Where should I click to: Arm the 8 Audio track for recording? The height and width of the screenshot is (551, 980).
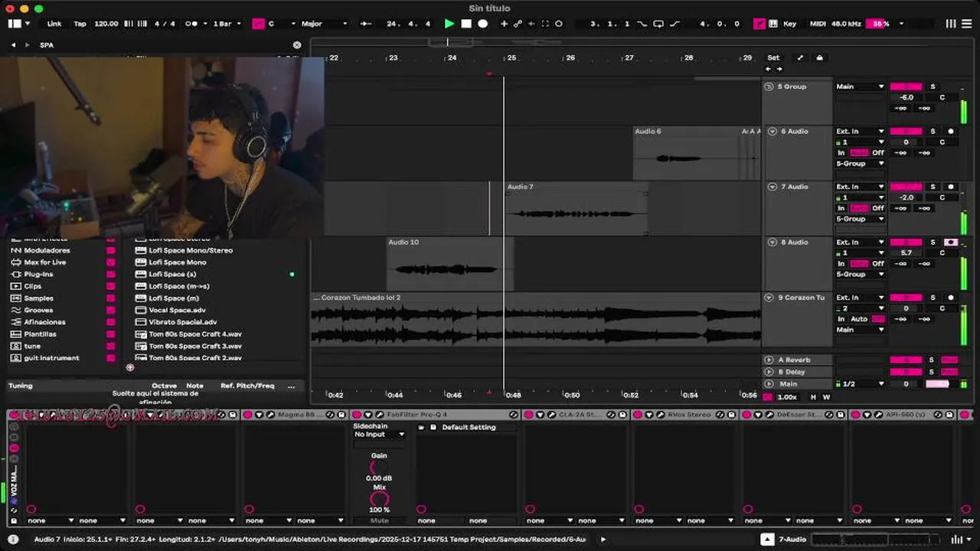point(951,243)
